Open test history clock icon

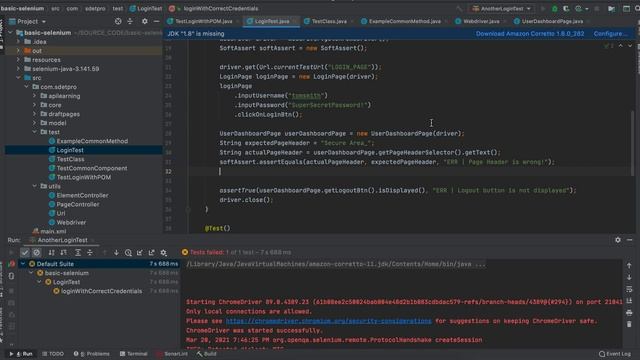[128, 253]
